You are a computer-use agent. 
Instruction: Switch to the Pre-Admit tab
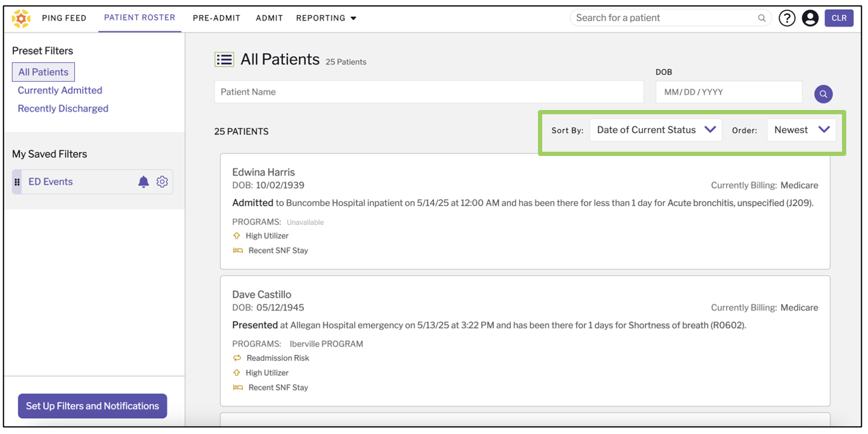(x=216, y=18)
